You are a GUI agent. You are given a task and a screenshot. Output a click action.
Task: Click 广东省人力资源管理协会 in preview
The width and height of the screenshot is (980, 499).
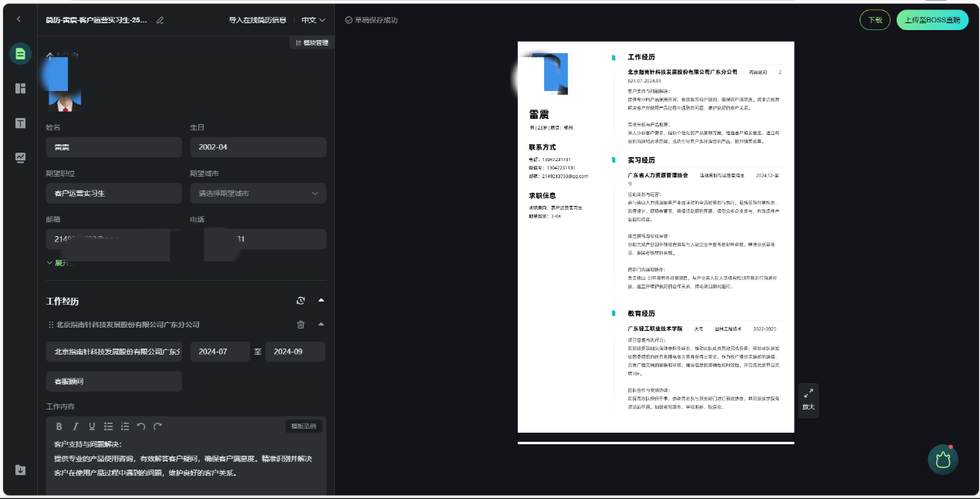click(657, 176)
